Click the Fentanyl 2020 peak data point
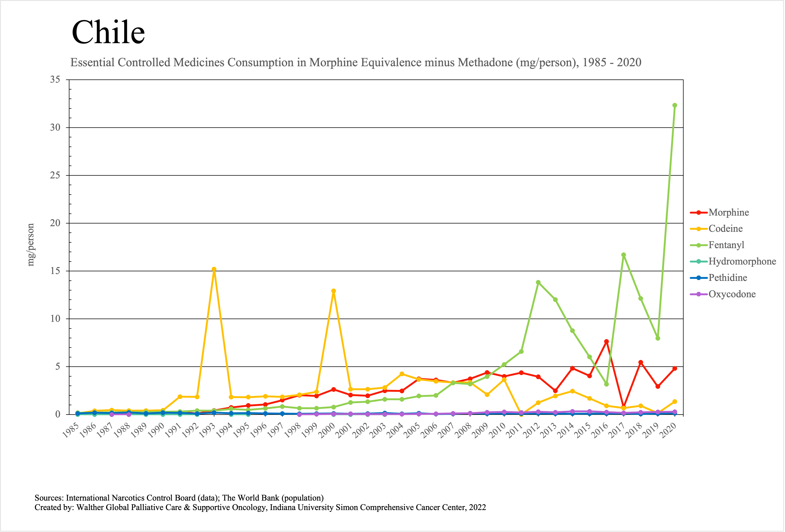This screenshot has width=785, height=532. [x=675, y=105]
